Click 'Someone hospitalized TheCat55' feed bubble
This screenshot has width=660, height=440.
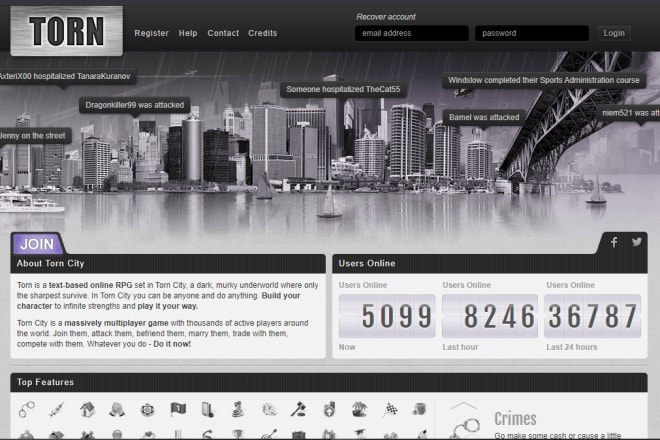click(x=343, y=89)
